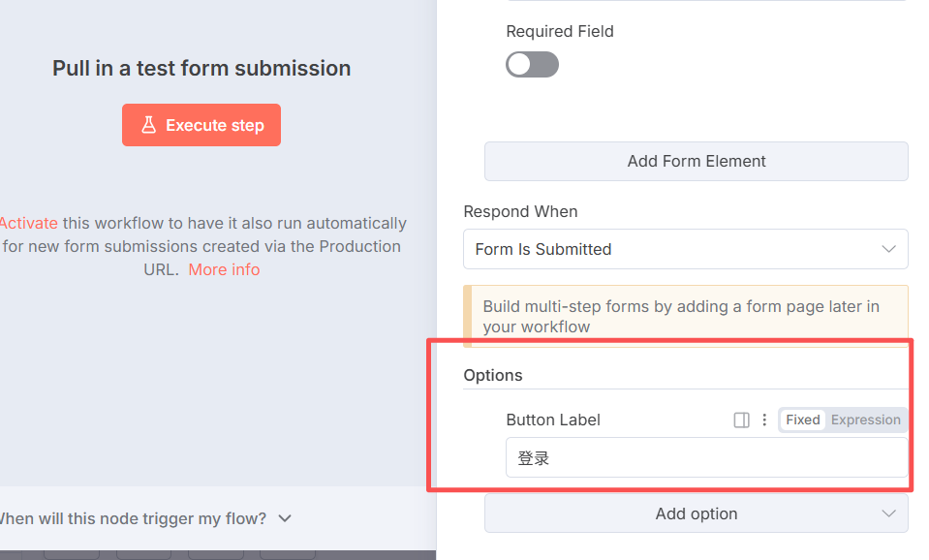
Task: Click the flask icon on Execute step
Action: [148, 125]
